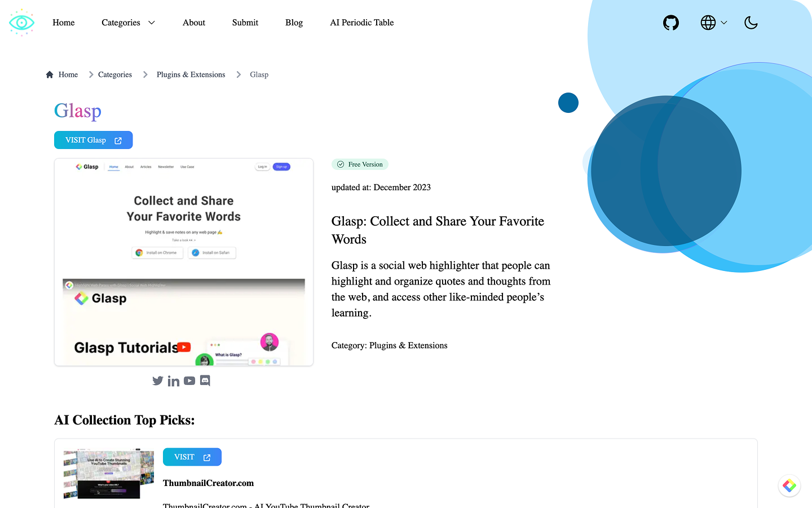Click the Categories breadcrumb link

(x=115, y=75)
